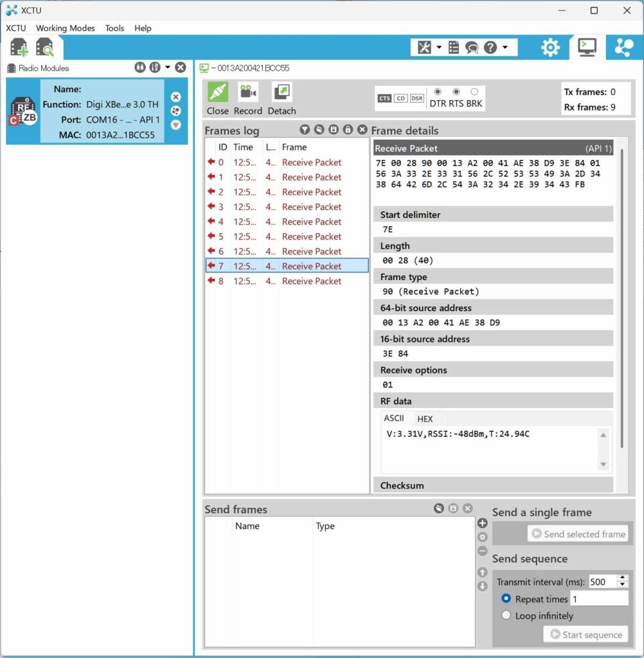This screenshot has height=658, width=644.
Task: Clear the frames log
Action: pos(362,130)
